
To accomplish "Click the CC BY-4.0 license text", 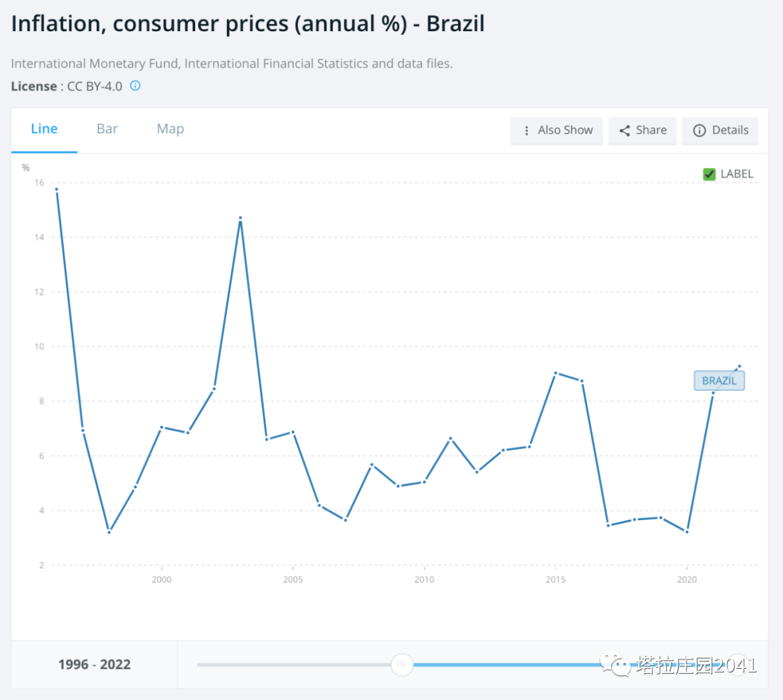I will point(94,86).
